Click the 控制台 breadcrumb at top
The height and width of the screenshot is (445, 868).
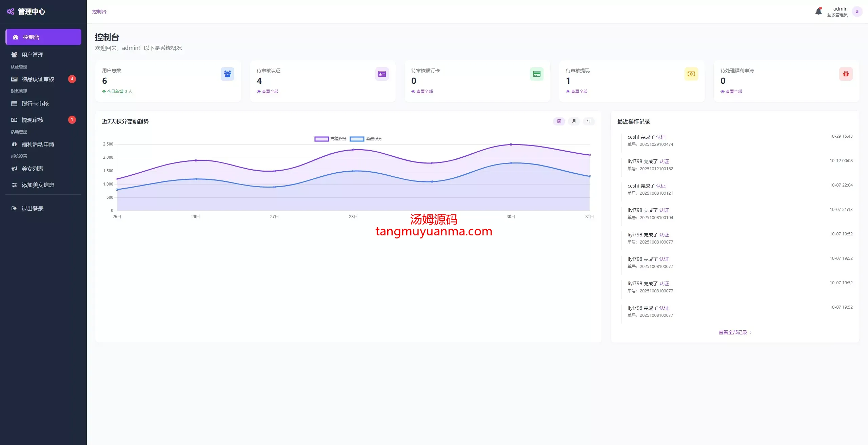coord(99,12)
